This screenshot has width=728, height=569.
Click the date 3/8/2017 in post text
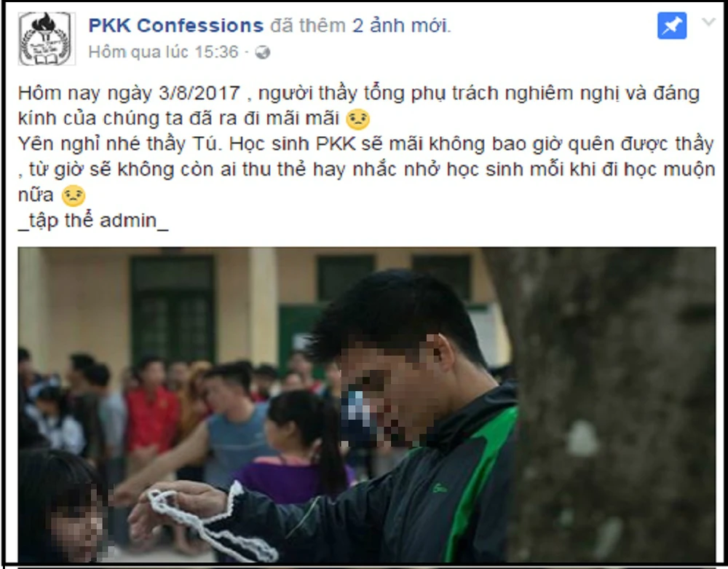pos(199,93)
